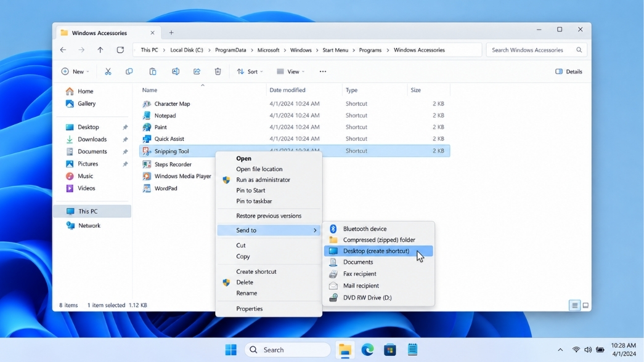Click the Cut scissors icon in toolbar
Screen dimensions: 644x362
pos(108,71)
